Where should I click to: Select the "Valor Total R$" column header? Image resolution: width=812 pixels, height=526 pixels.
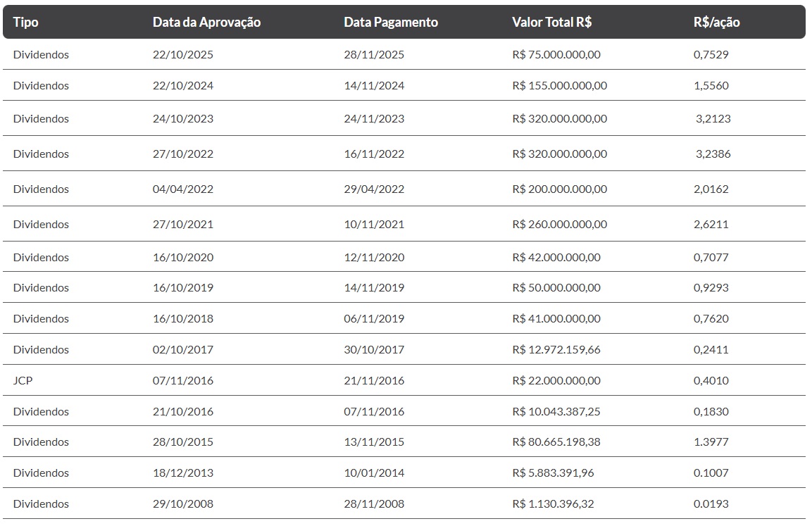[x=551, y=22]
